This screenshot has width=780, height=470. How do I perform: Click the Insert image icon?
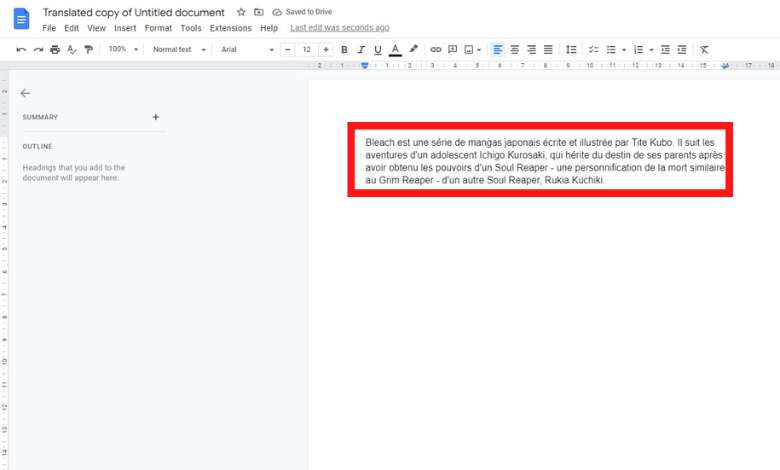(469, 50)
